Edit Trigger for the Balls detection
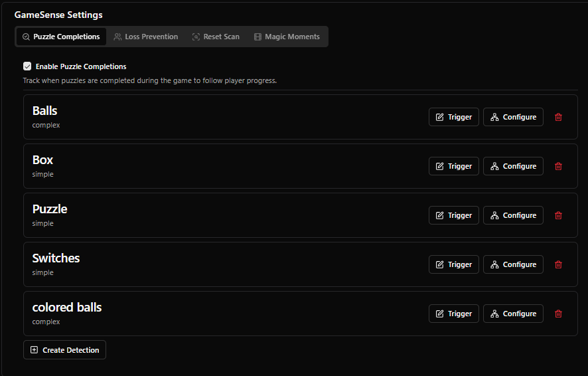The width and height of the screenshot is (588, 376). tap(454, 117)
